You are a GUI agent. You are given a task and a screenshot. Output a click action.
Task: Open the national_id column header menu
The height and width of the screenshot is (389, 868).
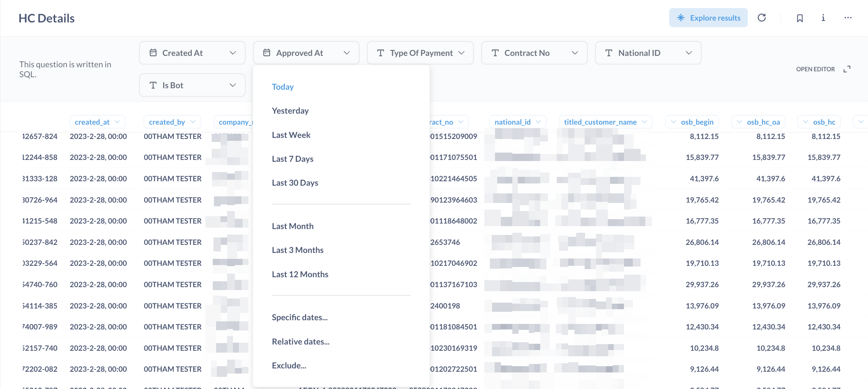pyautogui.click(x=518, y=122)
